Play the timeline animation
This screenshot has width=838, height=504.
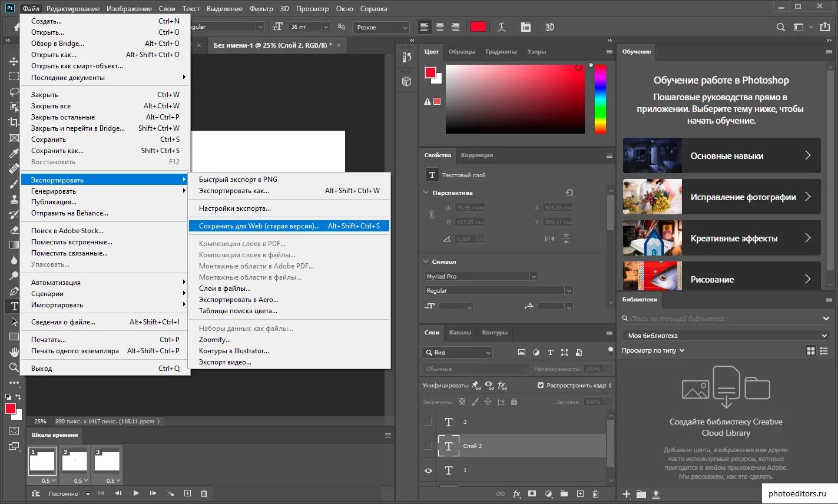(x=136, y=493)
